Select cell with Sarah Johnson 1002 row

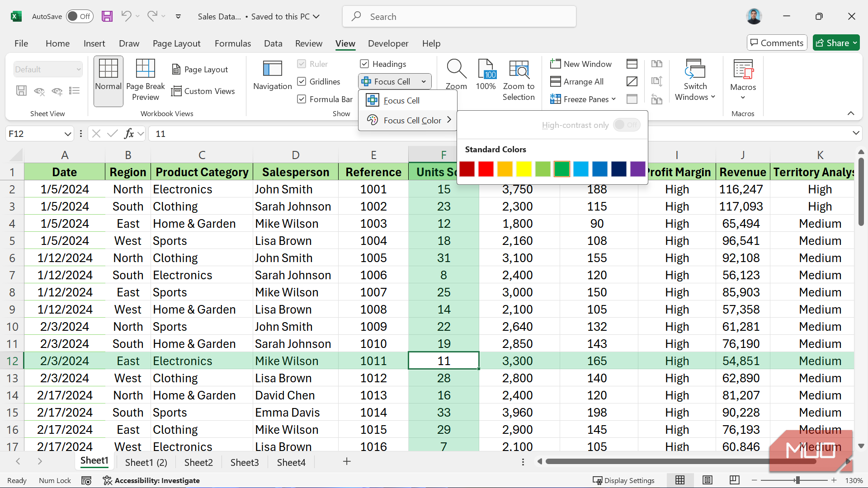tap(296, 206)
